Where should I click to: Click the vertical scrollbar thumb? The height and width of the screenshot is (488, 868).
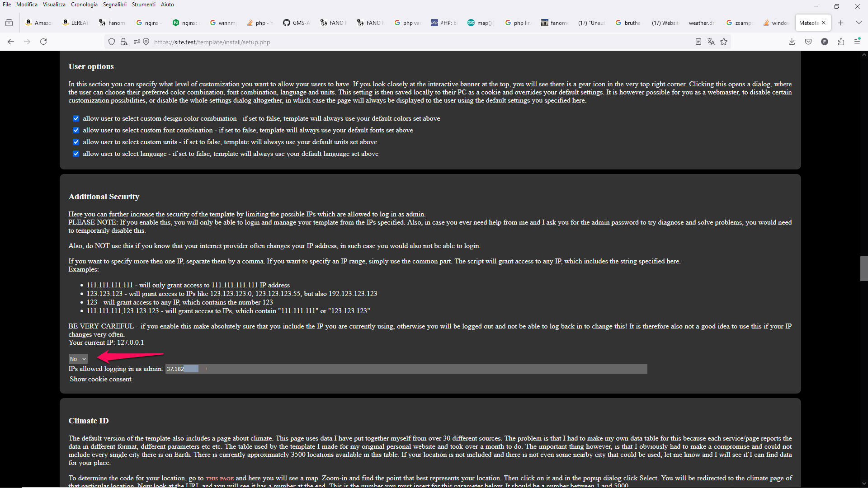pos(864,268)
